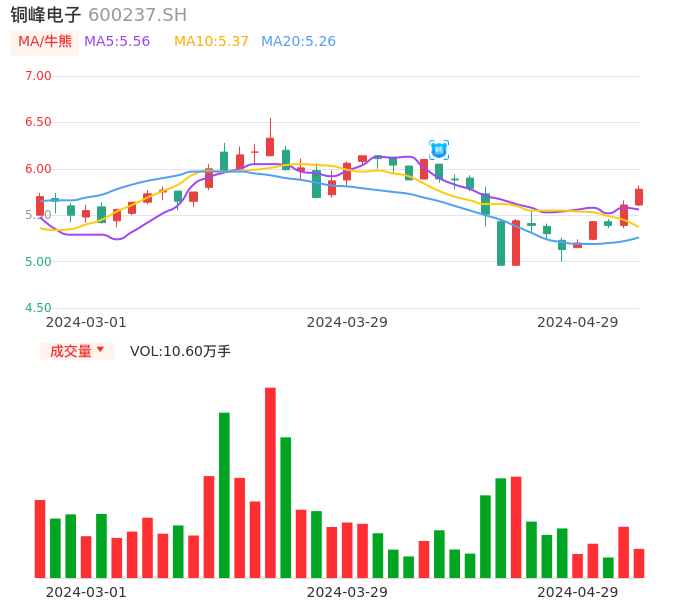Image resolution: width=686 pixels, height=606 pixels.
Task: Click the 6.50 price axis label
Action: pos(38,122)
